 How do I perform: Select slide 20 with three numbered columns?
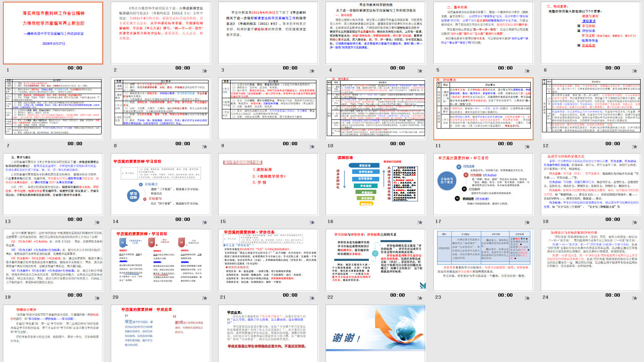click(x=161, y=260)
